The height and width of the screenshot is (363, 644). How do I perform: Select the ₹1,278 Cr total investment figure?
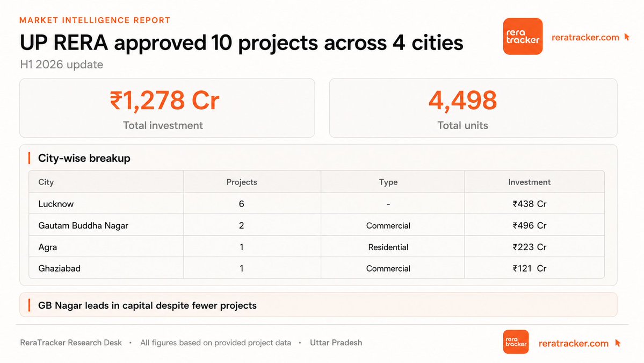pos(165,101)
